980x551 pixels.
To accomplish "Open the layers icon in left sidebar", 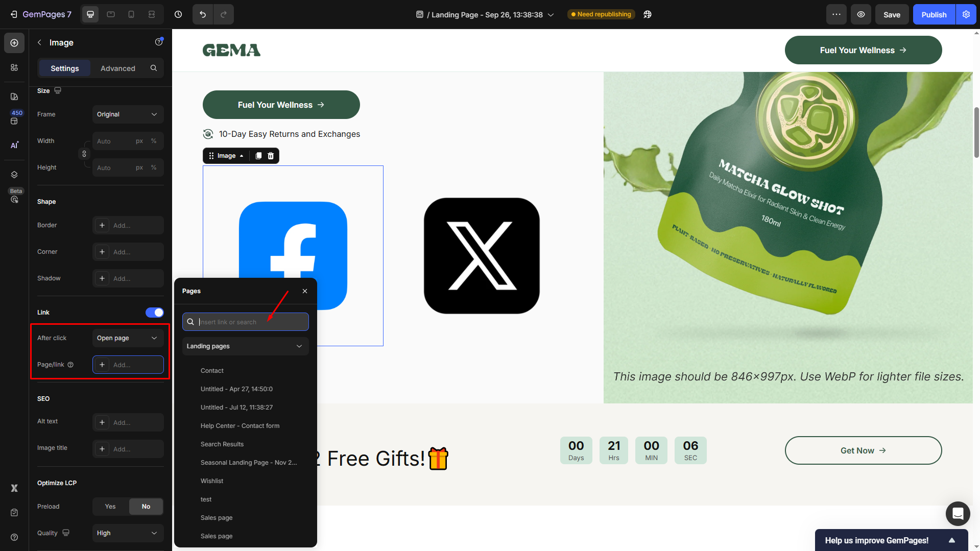I will coord(14,175).
